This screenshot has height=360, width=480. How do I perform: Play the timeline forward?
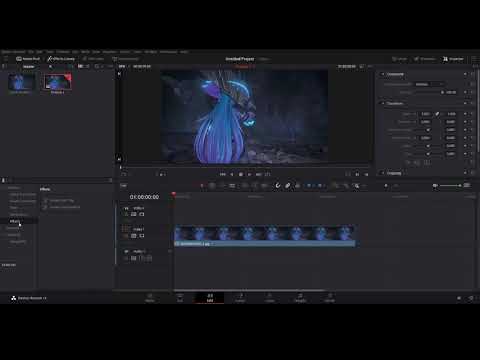point(249,174)
